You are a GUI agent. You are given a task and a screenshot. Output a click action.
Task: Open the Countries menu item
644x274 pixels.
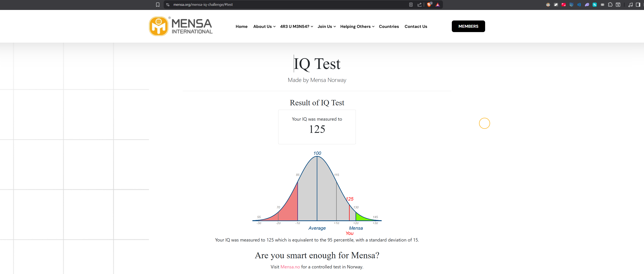click(389, 26)
